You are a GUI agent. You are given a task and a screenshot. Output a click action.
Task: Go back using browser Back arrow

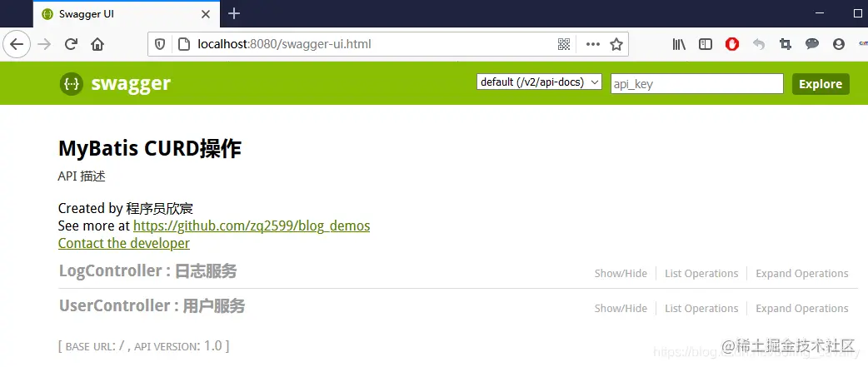click(17, 44)
